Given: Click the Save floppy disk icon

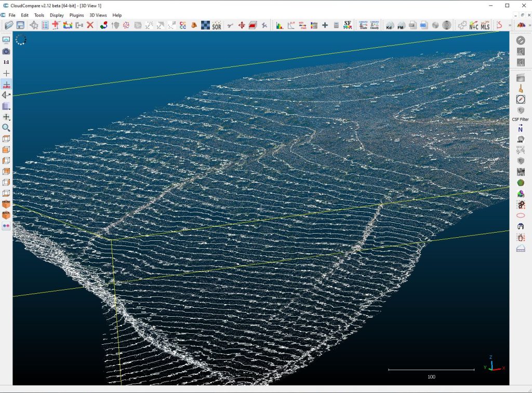Looking at the screenshot, I should point(20,25).
